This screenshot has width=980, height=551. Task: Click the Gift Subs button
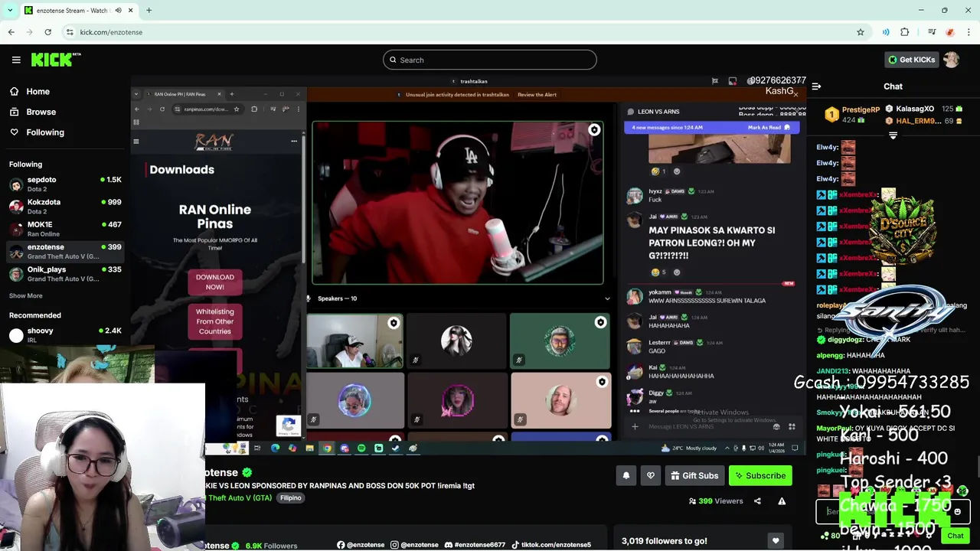click(694, 476)
